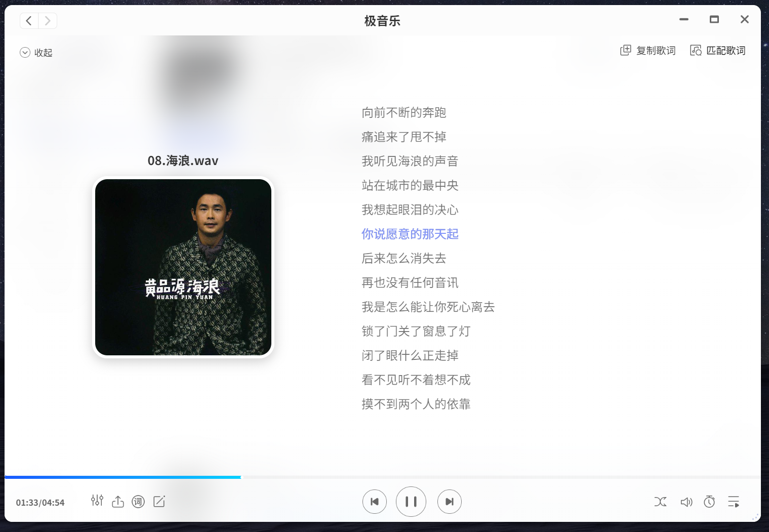
Task: Click lyric line 向前不断的奔跑
Action: pos(404,112)
